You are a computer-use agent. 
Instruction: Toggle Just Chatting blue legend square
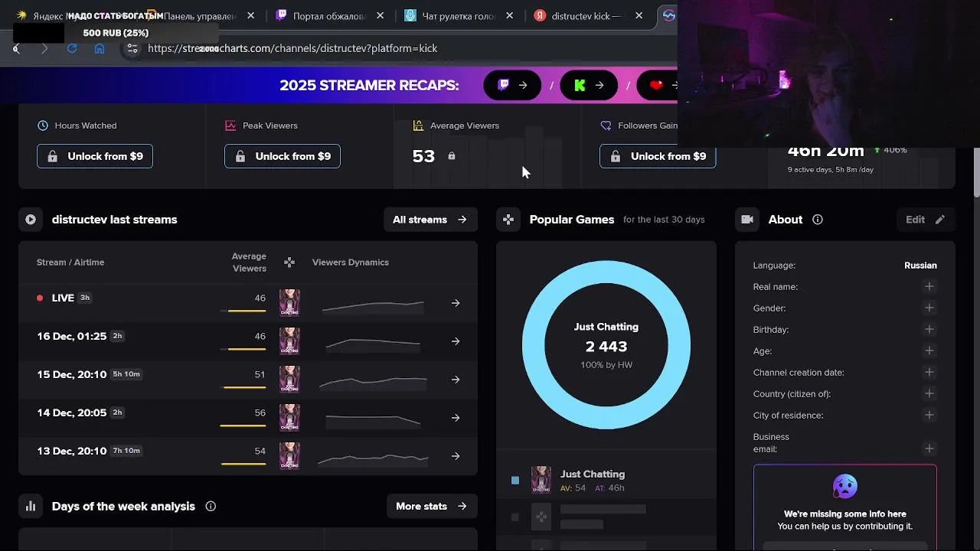[515, 481]
